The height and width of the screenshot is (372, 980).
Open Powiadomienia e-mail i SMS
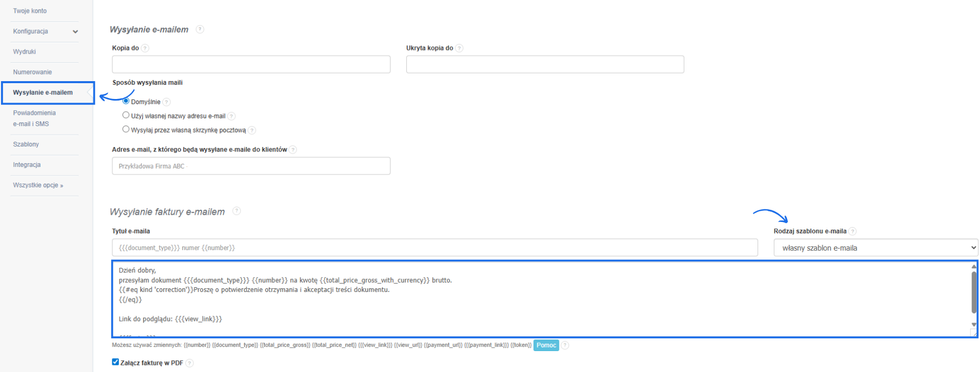tap(35, 118)
